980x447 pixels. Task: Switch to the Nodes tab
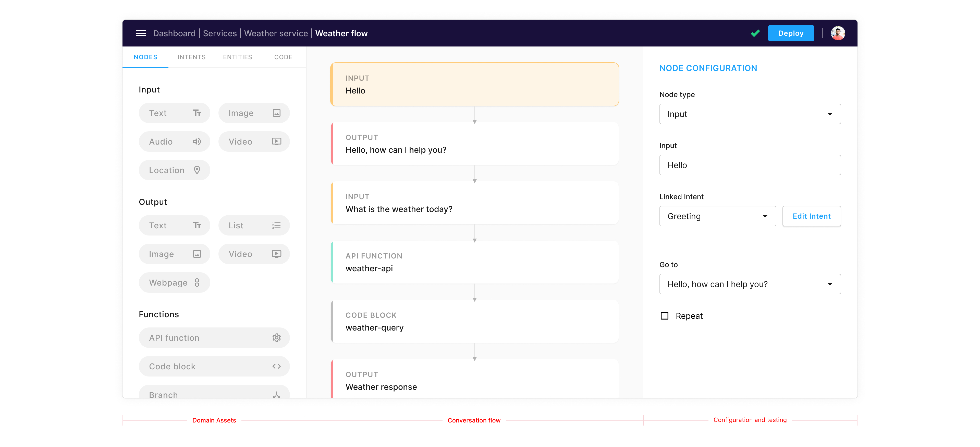[x=145, y=57]
